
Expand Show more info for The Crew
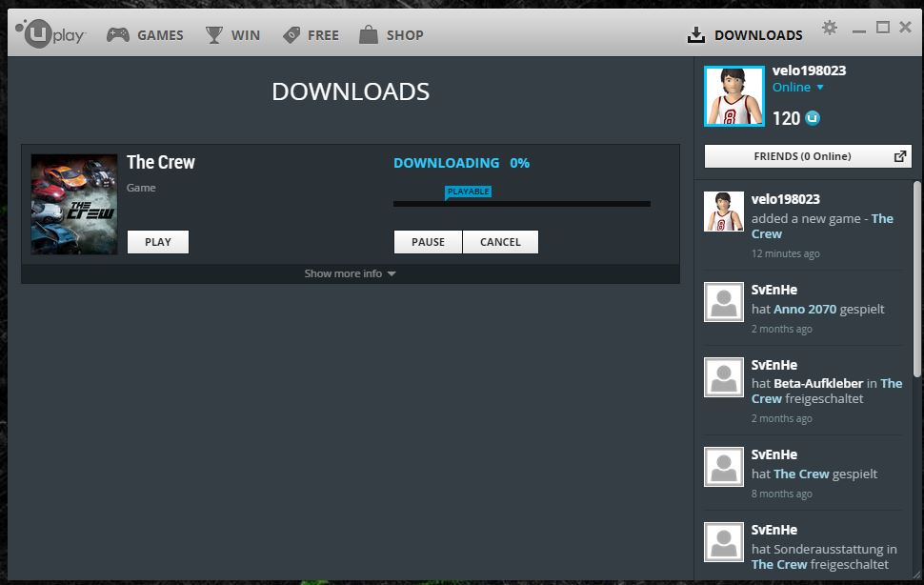click(350, 273)
